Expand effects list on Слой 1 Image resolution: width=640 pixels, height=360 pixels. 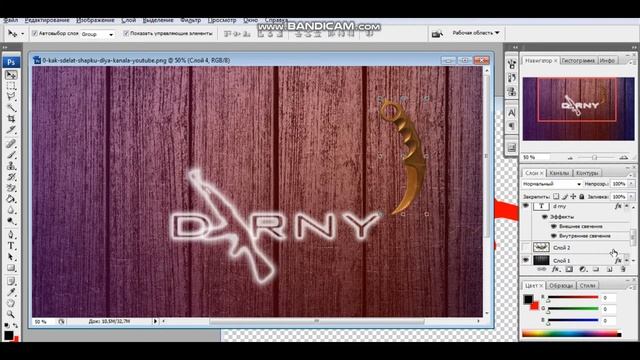point(627,260)
